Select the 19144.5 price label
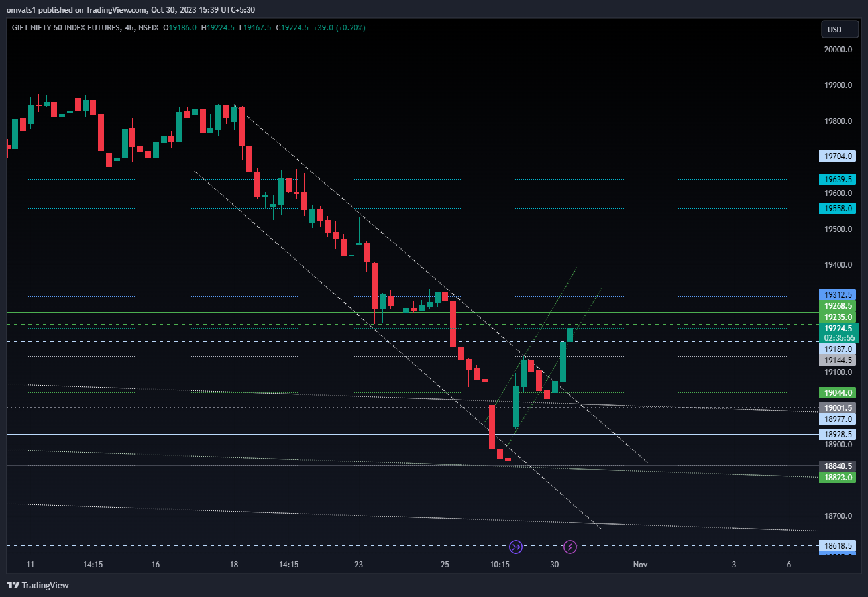The image size is (868, 597). 838,360
